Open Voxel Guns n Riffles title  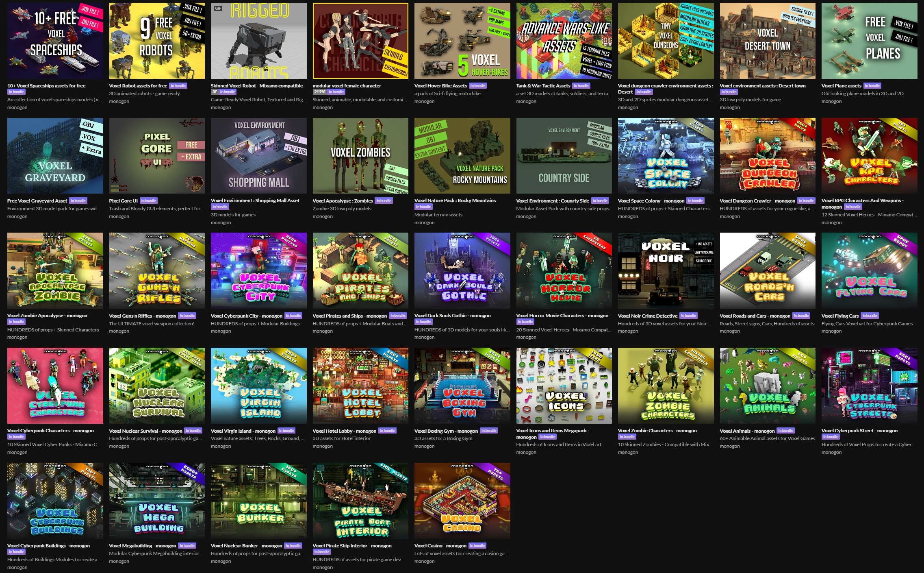point(142,316)
